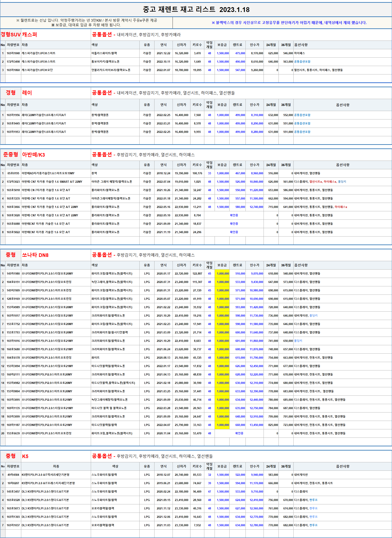This screenshot has width=392, height=538.
Task: Click the 18,780,000 new car price cell
Action: [x=181, y=70]
